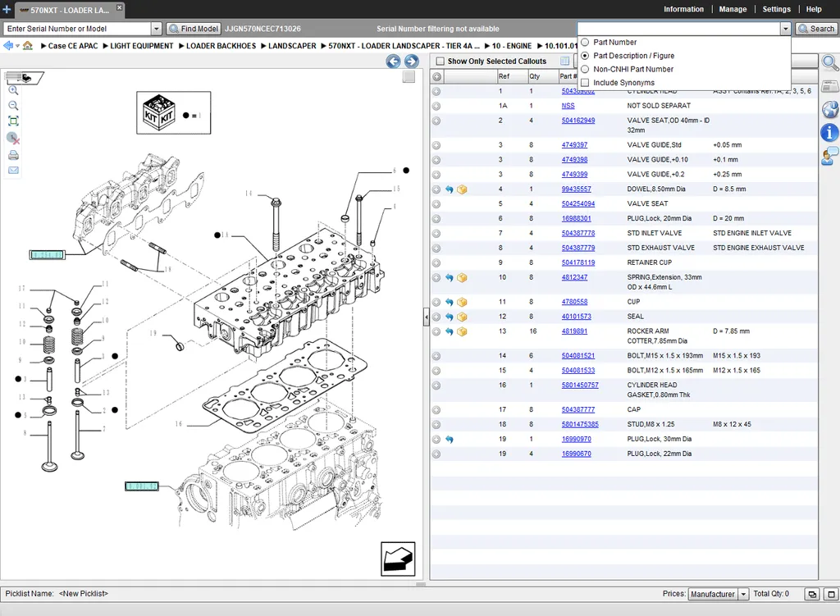Click the Enter Serial Number or Model field

(x=77, y=29)
